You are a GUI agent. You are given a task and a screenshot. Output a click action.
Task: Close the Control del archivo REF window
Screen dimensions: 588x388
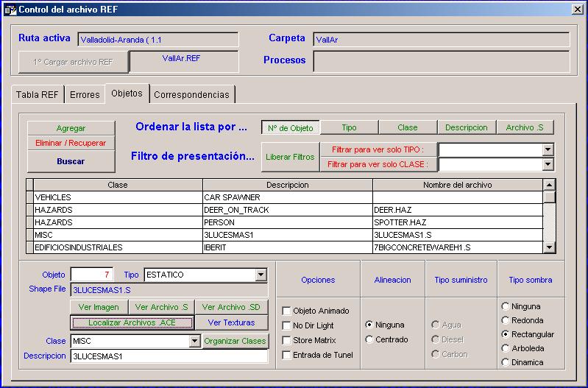(x=578, y=9)
